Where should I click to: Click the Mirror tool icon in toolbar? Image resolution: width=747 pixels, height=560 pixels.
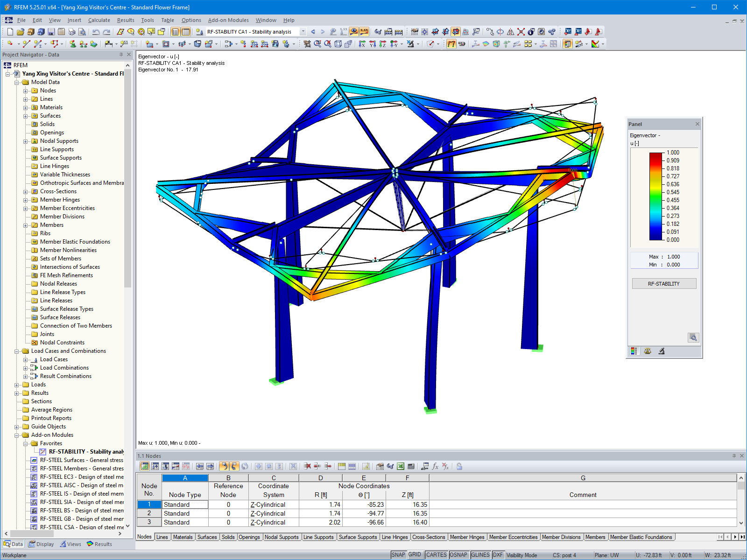coord(511,32)
